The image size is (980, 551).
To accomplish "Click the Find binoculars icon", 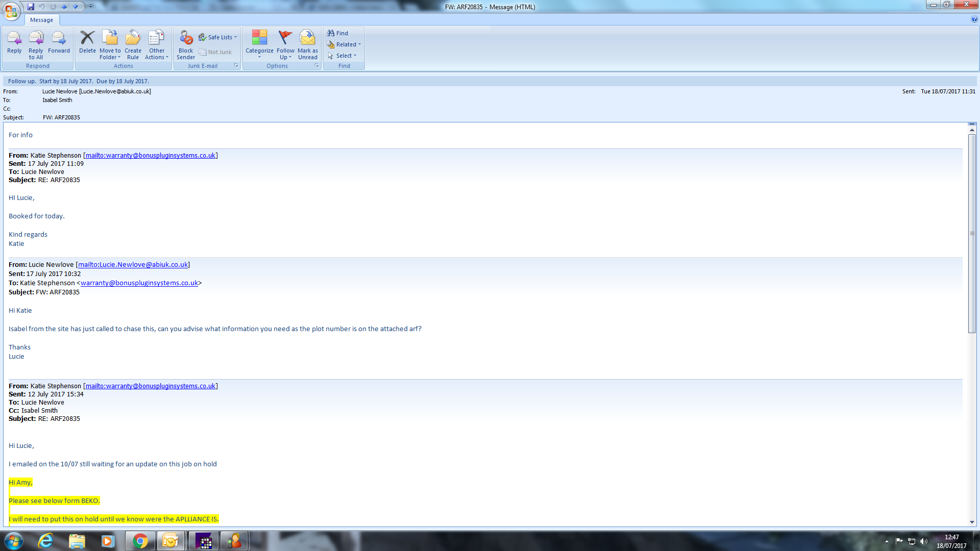I will pyautogui.click(x=331, y=33).
